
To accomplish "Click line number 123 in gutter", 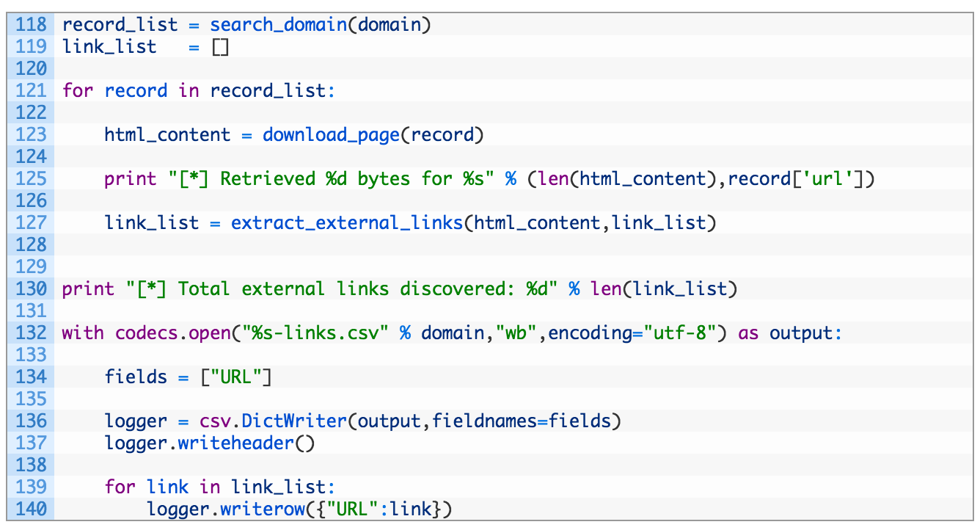I will tap(31, 135).
